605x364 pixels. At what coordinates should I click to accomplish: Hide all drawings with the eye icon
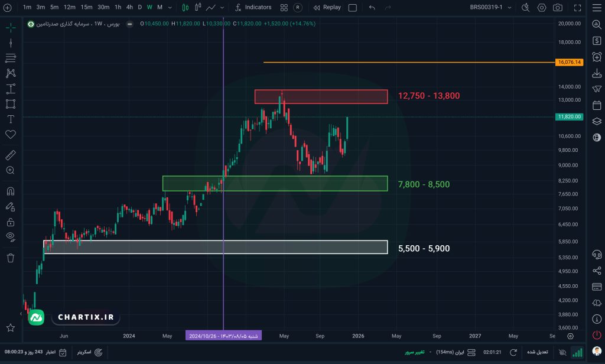tap(10, 237)
